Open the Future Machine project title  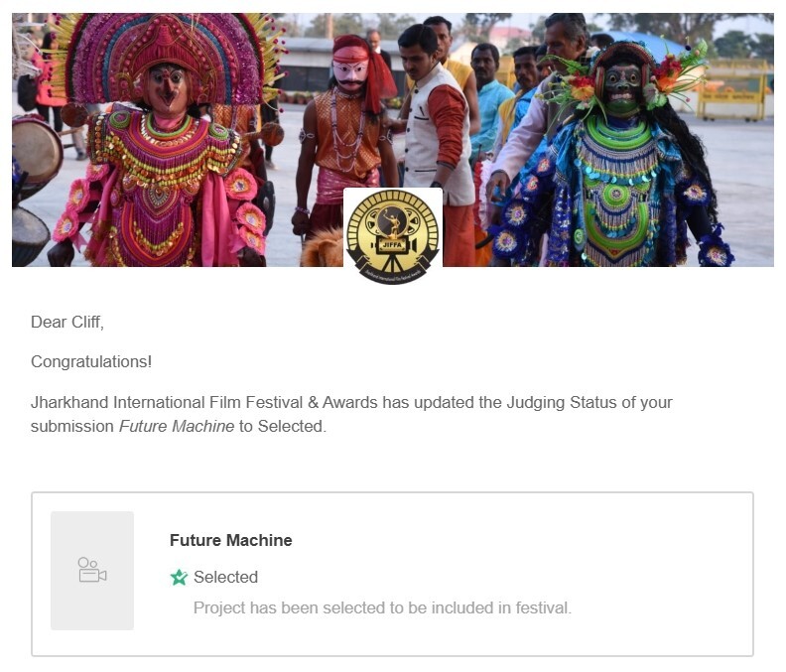coord(230,540)
